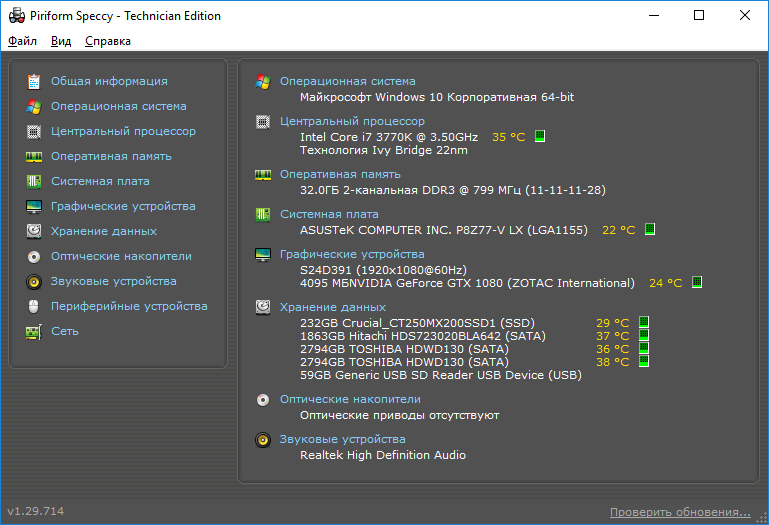
Task: Click the 232GB Crucial_CT250MX200SSD1 row
Action: click(417, 323)
